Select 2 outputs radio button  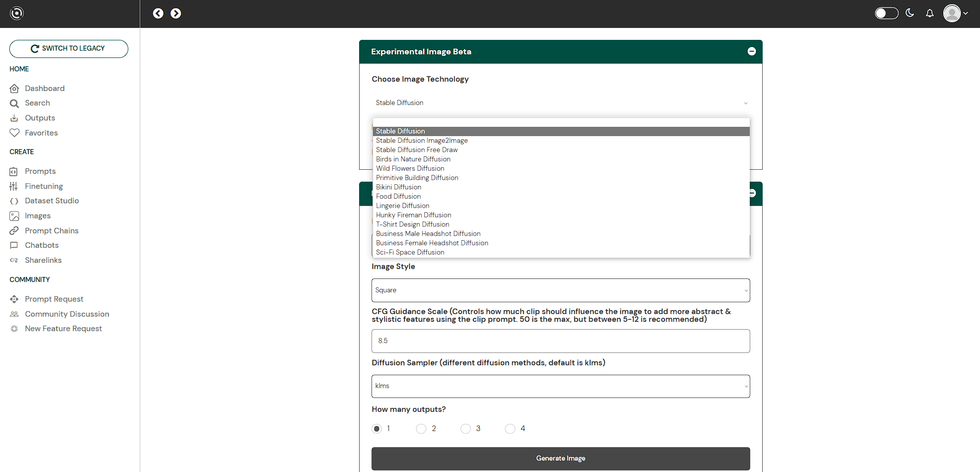(421, 429)
